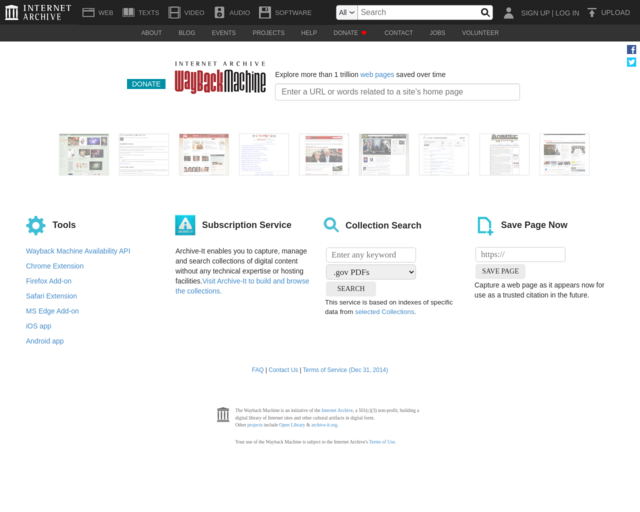Open the Firefox Add-on link
This screenshot has width=640, height=512.
[49, 281]
